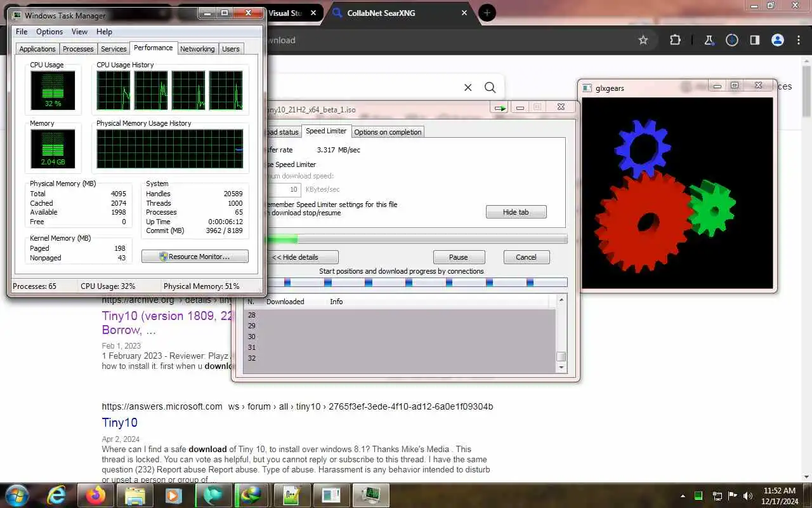Image resolution: width=812 pixels, height=508 pixels.
Task: Click the Resource Monitor button
Action: click(x=195, y=257)
